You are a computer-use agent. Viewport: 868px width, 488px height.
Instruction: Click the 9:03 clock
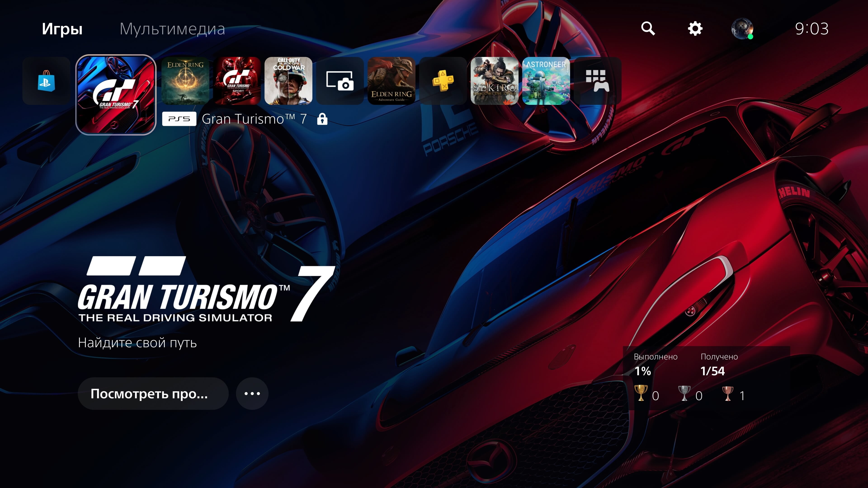[812, 29]
